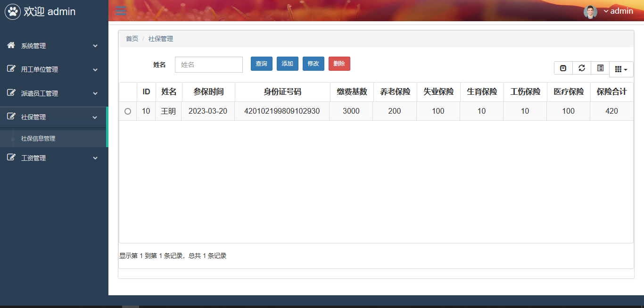
Task: Open the 社保管理 menu
Action: click(54, 117)
